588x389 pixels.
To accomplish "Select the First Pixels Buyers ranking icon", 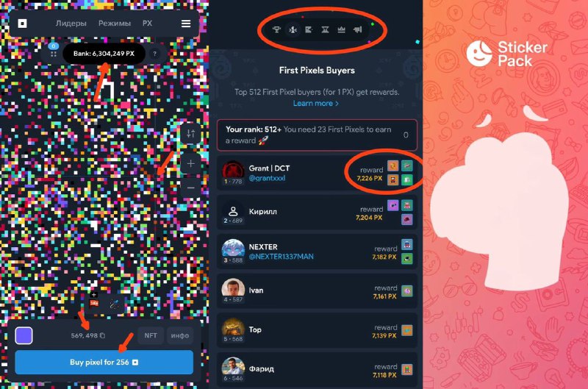I will coord(293,29).
